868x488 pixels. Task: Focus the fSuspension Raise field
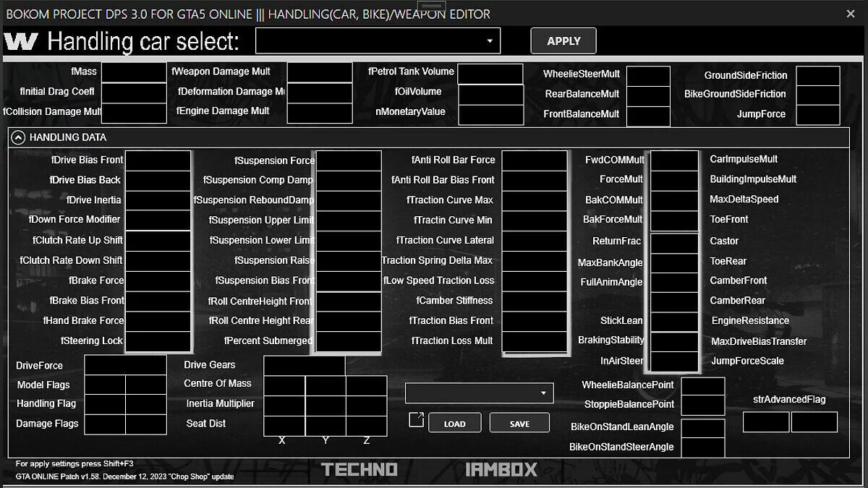[x=349, y=262]
